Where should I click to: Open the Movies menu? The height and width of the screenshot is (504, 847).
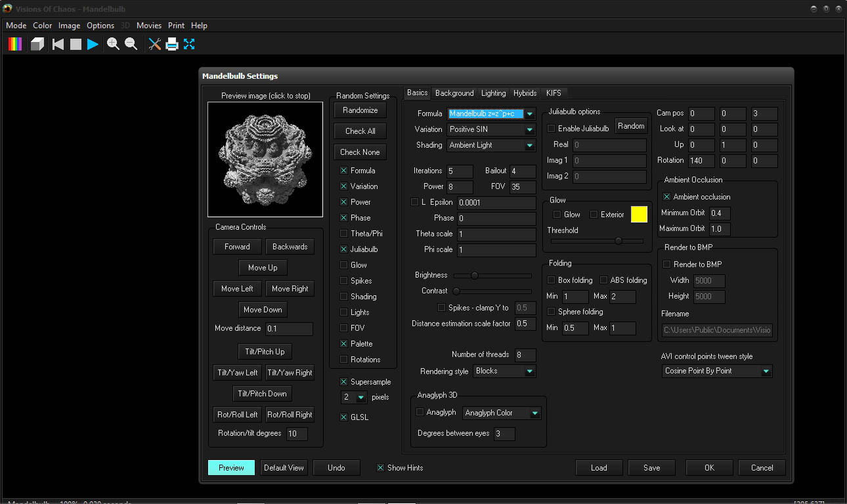pos(149,26)
